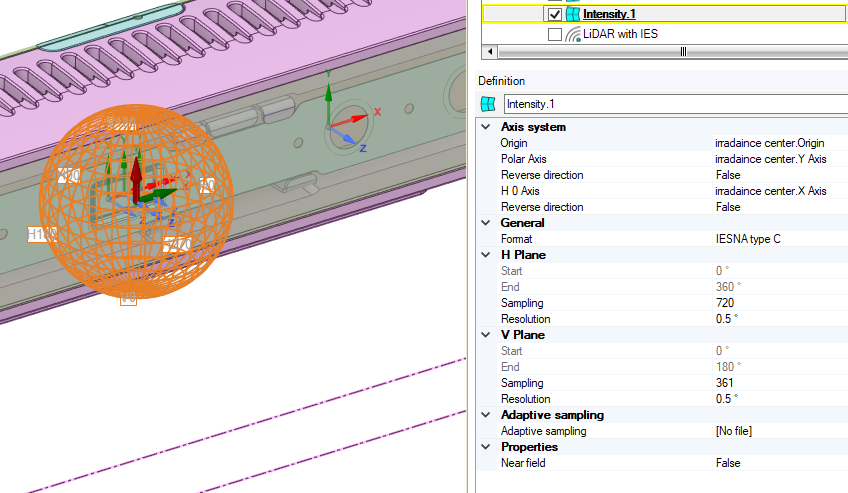Click the icon beside the Definition name field
The height and width of the screenshot is (493, 848).
(x=488, y=104)
